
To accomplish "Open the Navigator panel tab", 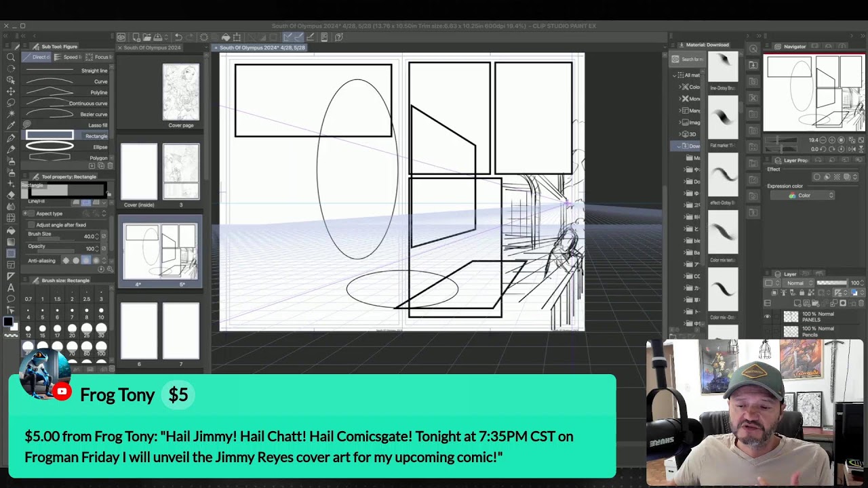I will (790, 47).
